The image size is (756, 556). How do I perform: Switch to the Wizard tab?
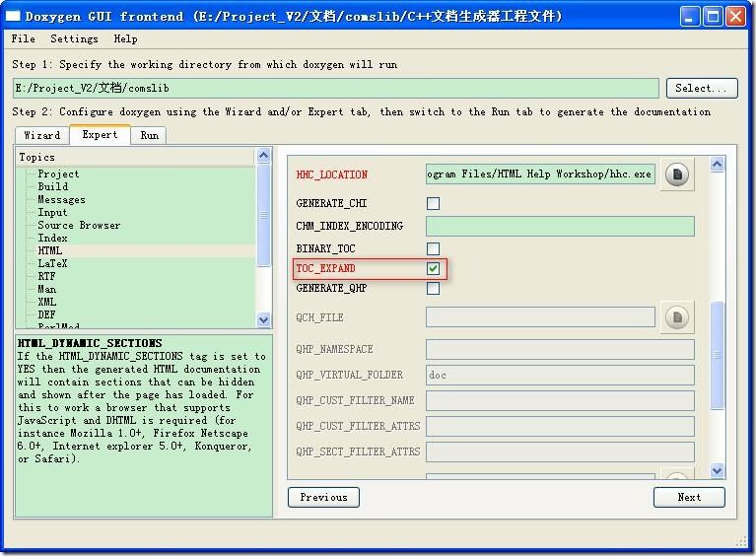(x=42, y=135)
